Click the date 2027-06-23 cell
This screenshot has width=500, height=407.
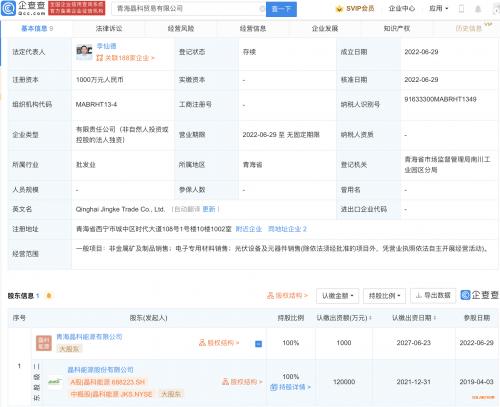point(414,343)
